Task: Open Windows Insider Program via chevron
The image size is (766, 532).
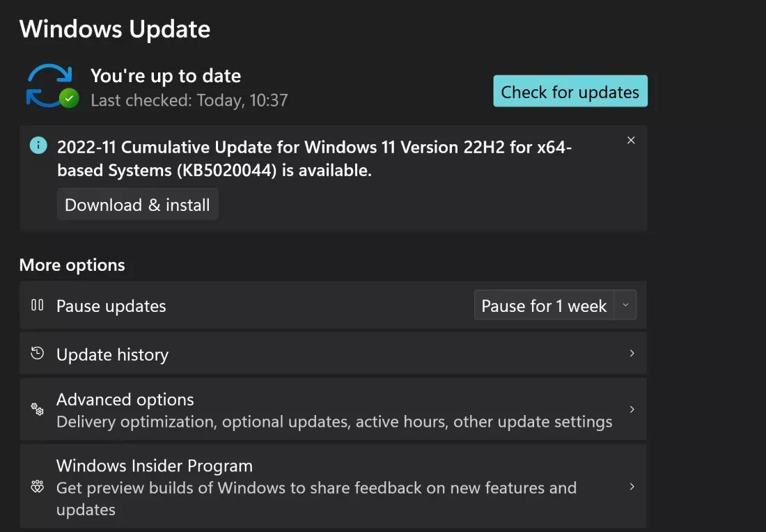Action: pos(632,487)
